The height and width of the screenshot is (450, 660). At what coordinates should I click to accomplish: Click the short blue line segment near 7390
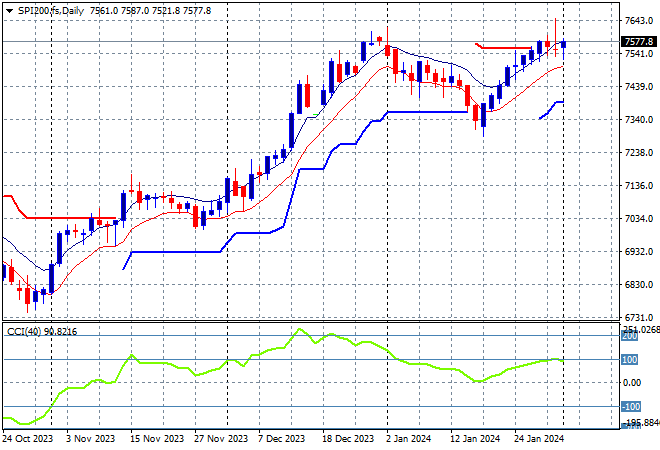click(x=552, y=108)
